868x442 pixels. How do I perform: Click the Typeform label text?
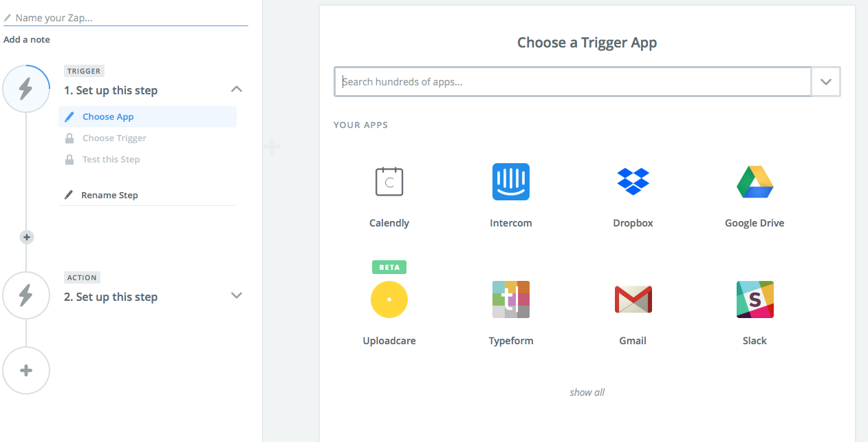pos(511,341)
